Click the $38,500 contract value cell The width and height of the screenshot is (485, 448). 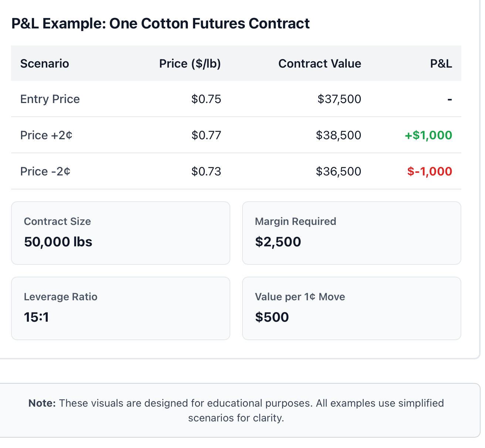[339, 135]
